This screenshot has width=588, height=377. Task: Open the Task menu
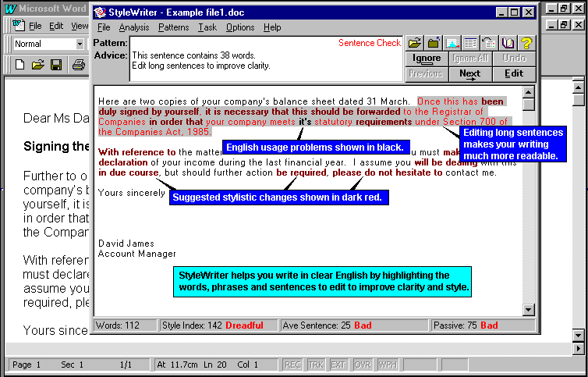pyautogui.click(x=207, y=27)
